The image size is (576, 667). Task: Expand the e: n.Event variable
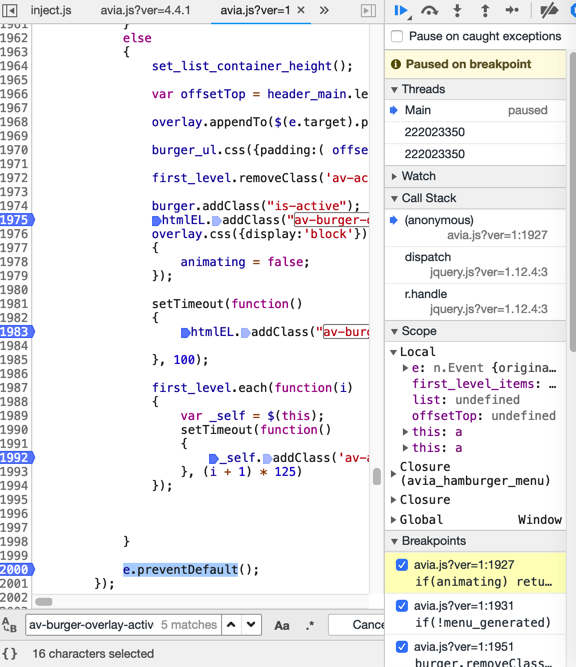pyautogui.click(x=405, y=368)
